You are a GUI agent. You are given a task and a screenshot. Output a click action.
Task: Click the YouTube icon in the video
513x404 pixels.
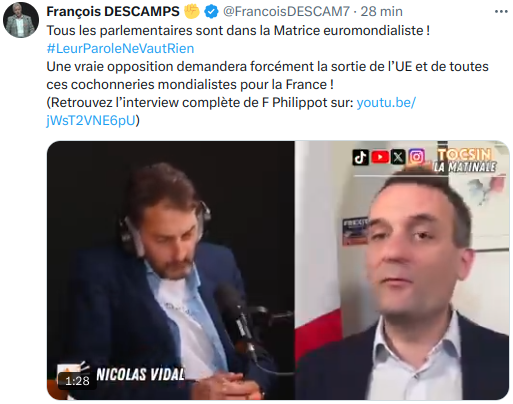(380, 157)
